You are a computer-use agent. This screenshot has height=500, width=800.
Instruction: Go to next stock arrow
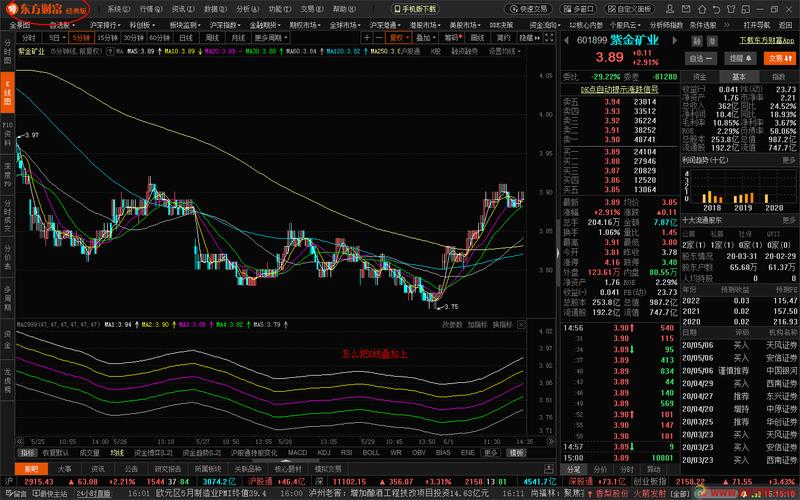[x=675, y=40]
